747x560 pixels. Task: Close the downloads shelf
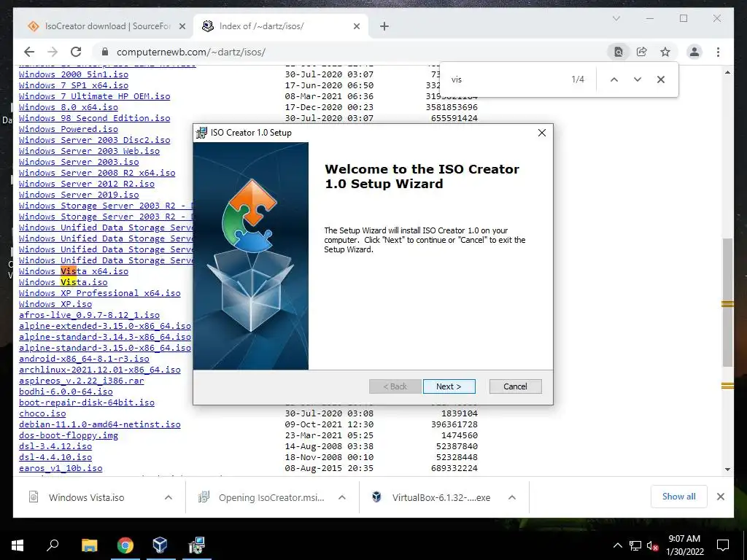click(720, 497)
